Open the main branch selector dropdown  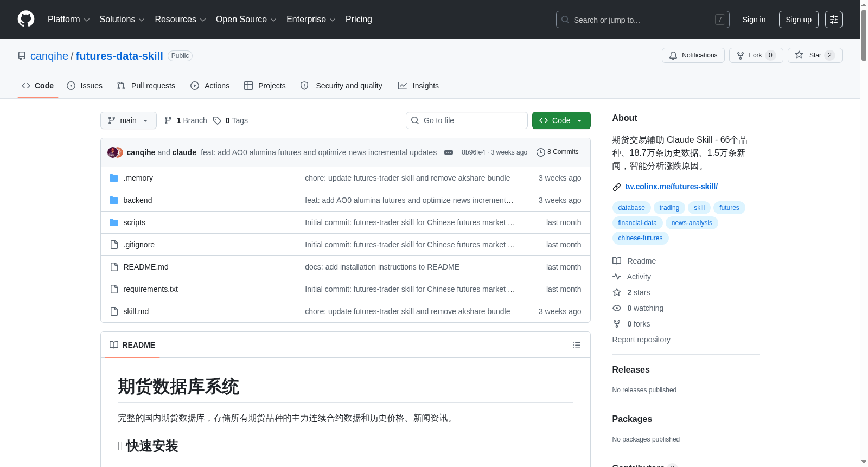[129, 120]
